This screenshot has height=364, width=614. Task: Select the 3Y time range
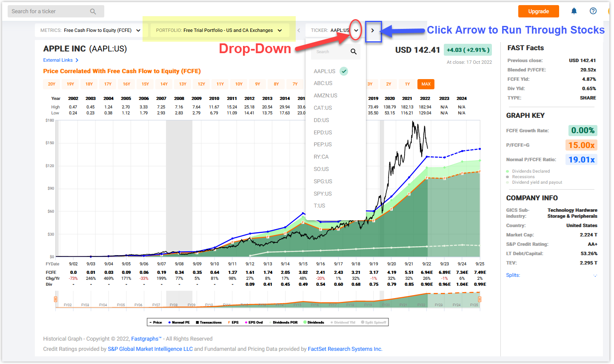tap(370, 84)
